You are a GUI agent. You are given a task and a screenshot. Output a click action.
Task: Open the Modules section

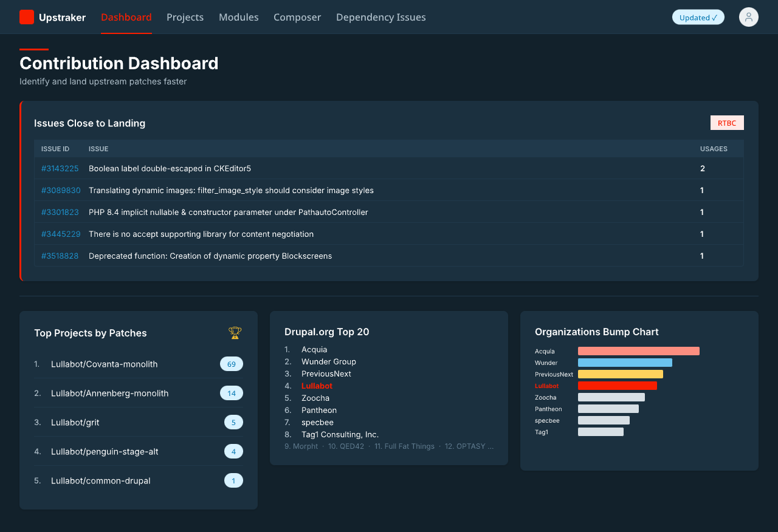(238, 17)
